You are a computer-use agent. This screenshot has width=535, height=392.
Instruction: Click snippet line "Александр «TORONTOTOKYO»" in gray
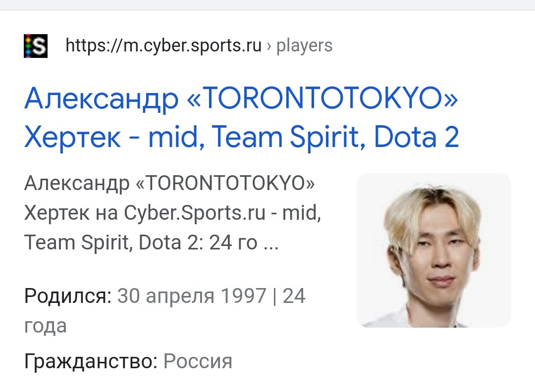click(169, 183)
